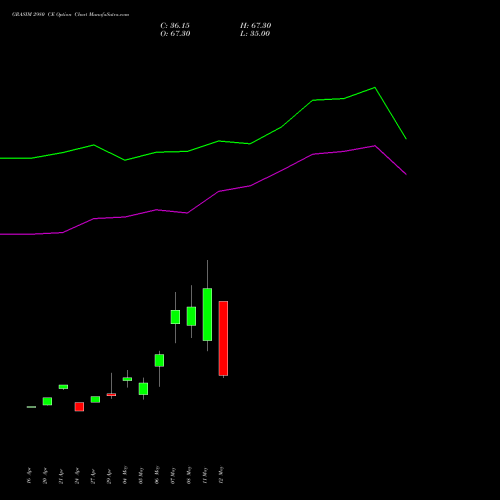Viewport: 500px width, 500px height.
Task: Click the green candle above 05 May
Action: click(143, 389)
